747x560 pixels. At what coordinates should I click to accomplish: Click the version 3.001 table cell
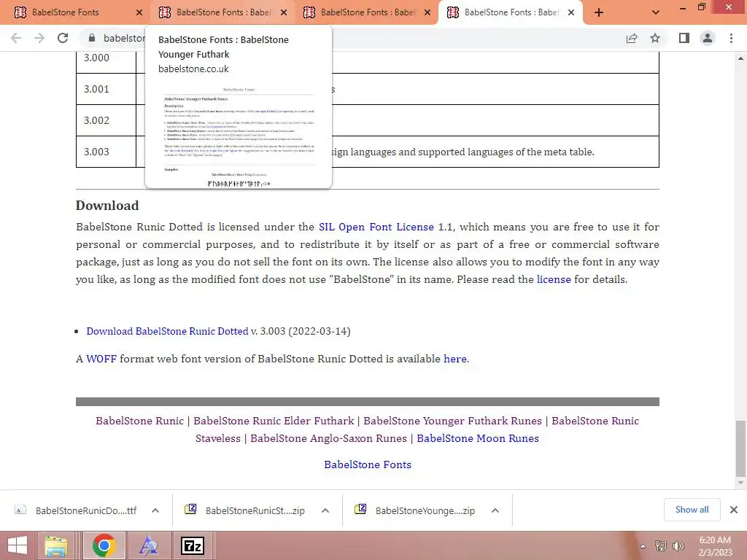(107, 89)
